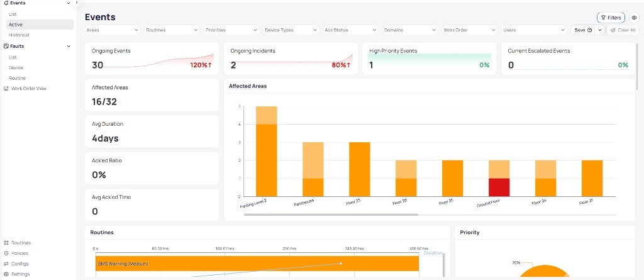Open the Domains filter dropdown
The image size is (644, 280).
tap(410, 30)
